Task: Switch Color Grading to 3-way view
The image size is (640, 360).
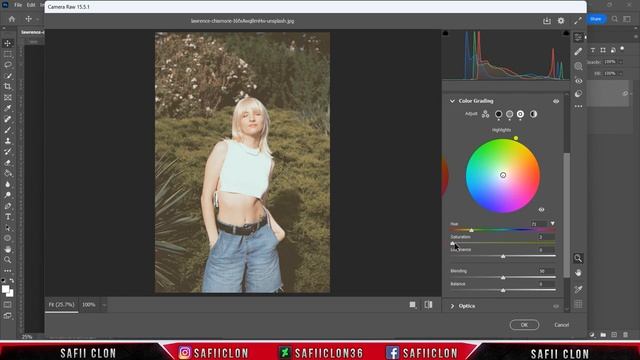Action: coord(485,114)
